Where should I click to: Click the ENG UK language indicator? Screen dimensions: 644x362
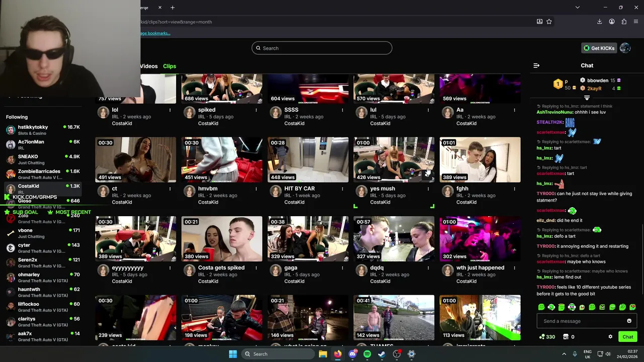(588, 354)
